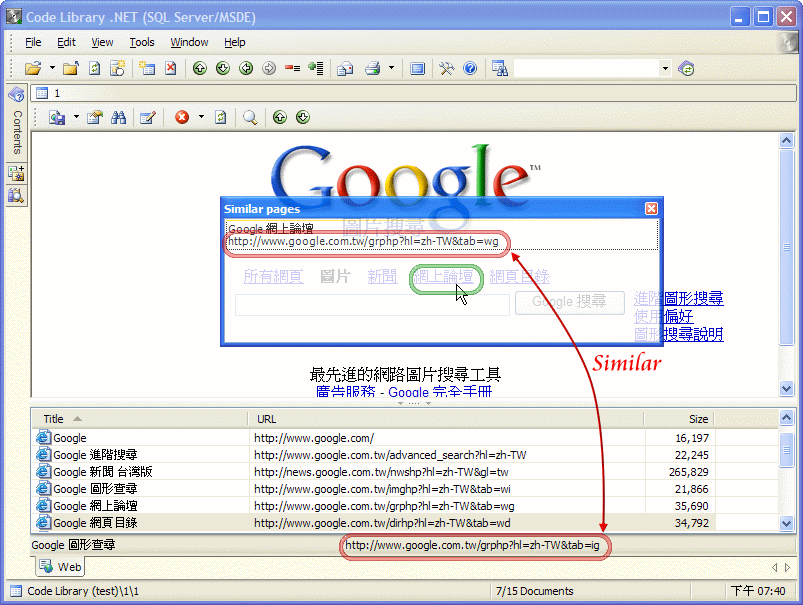Screen dimensions: 803x605
Task: Click move down arrow in main toolbar
Action: 223,68
